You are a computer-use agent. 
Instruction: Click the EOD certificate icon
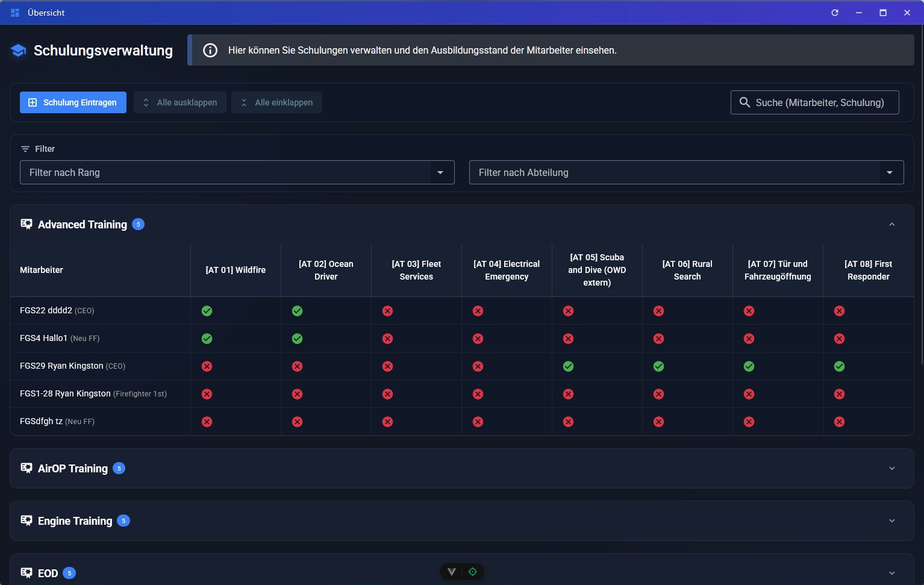pyautogui.click(x=27, y=573)
